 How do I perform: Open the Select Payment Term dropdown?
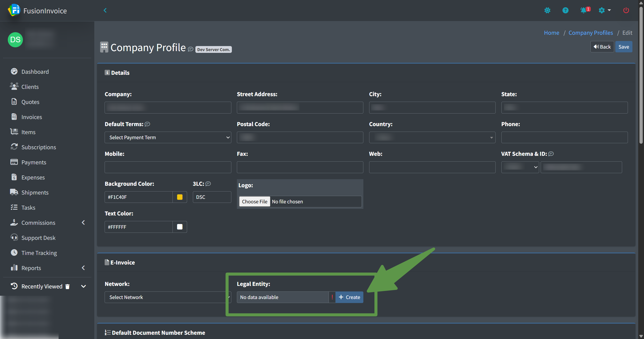pyautogui.click(x=168, y=137)
